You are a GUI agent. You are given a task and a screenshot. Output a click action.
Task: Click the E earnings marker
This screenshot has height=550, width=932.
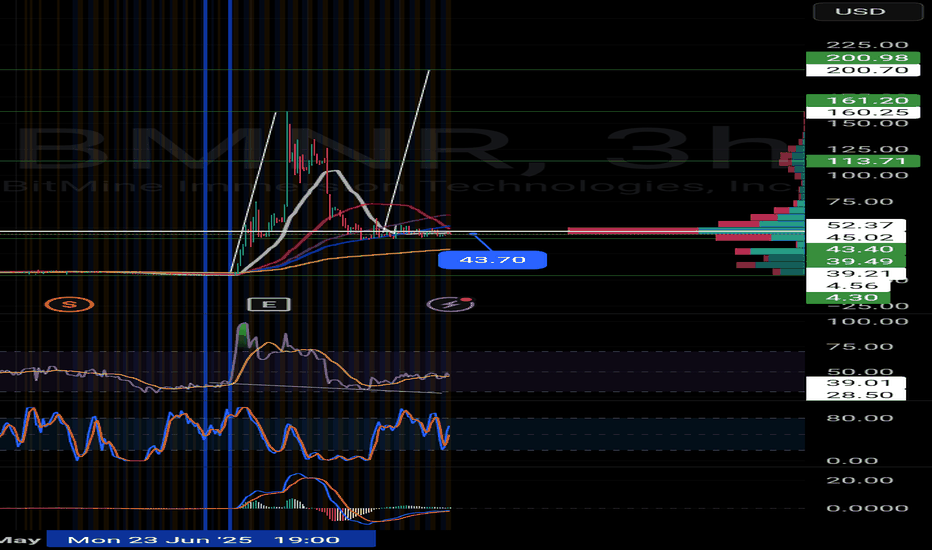[269, 304]
